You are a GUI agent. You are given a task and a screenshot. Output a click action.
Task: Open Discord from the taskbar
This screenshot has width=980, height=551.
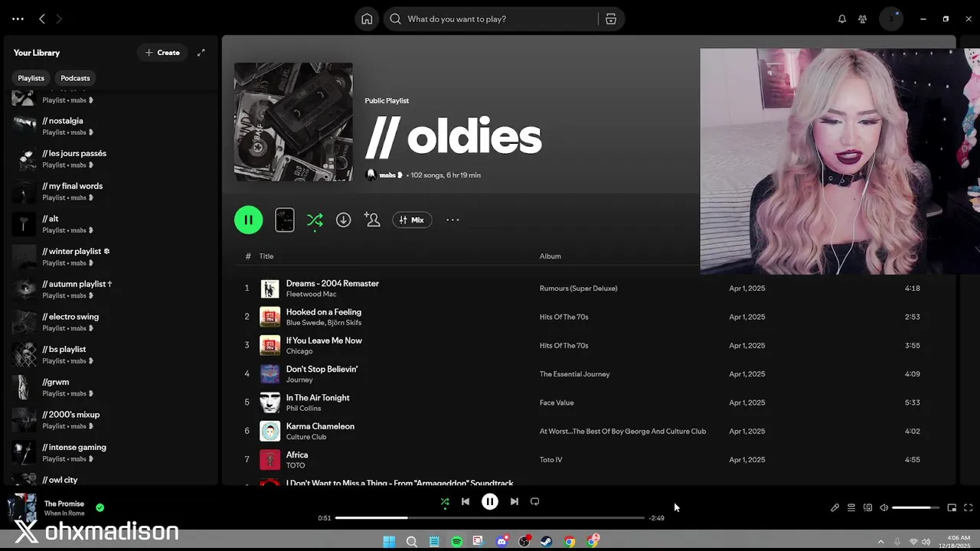(502, 542)
